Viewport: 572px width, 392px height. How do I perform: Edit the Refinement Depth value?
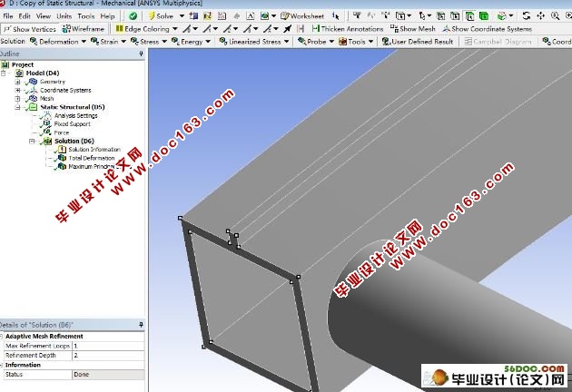point(108,355)
